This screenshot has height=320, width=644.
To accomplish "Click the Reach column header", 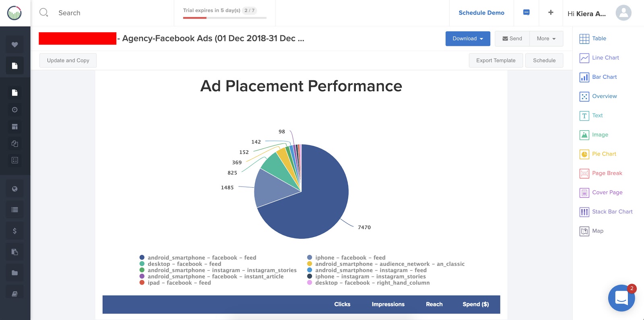I will (x=434, y=304).
